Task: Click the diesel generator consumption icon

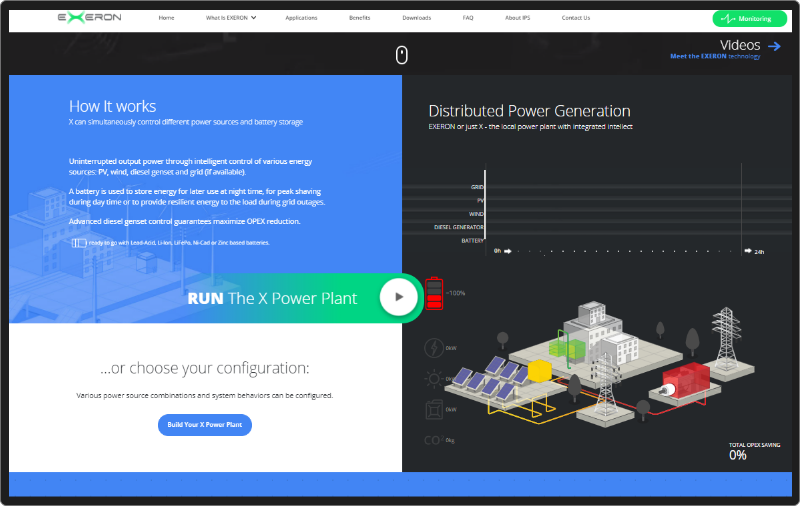Action: coord(434,410)
